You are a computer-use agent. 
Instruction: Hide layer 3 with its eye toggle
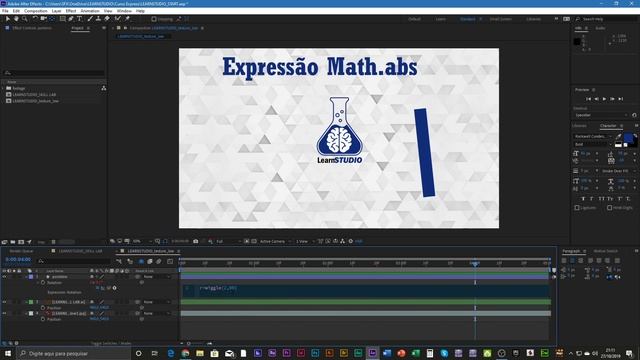[4, 302]
